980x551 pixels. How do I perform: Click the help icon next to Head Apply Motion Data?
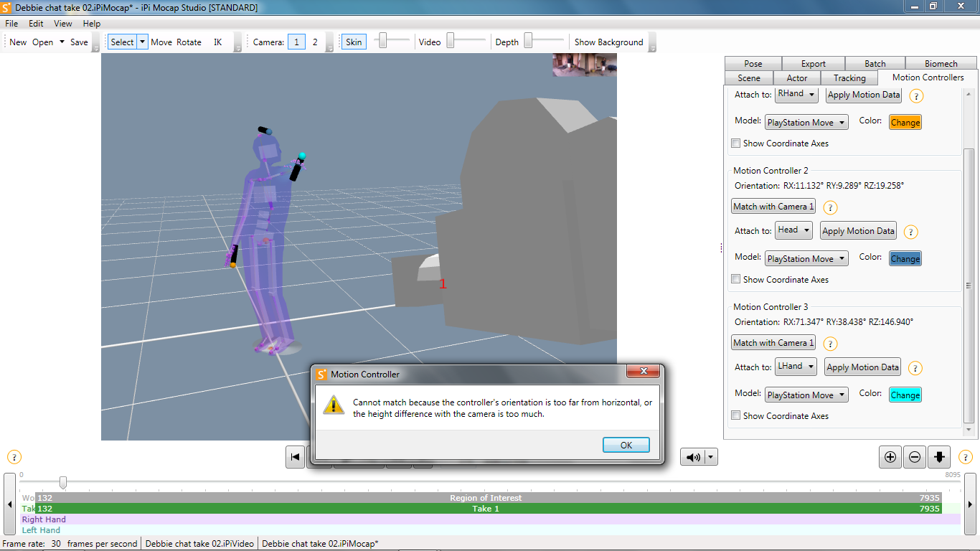911,232
